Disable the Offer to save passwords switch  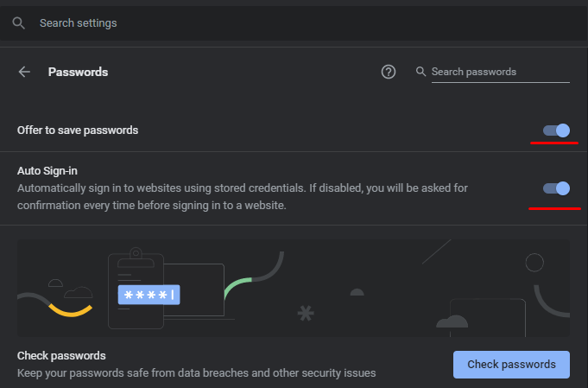click(x=557, y=130)
